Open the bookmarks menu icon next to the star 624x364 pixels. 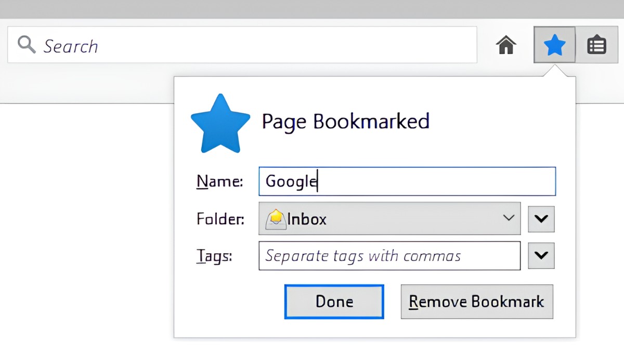597,45
